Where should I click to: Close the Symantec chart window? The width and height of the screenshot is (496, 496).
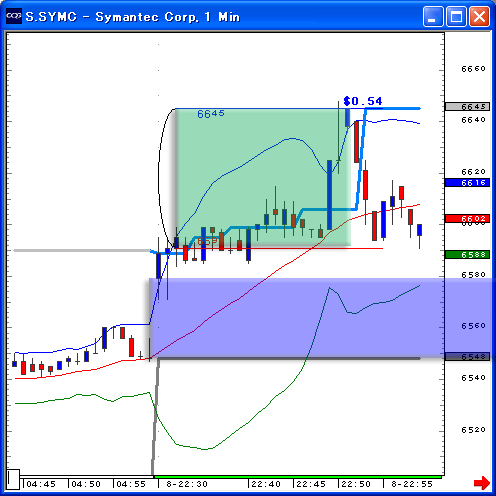coord(479,16)
